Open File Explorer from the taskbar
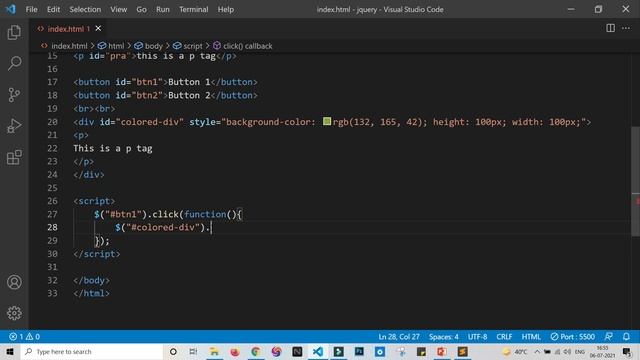 pos(214,351)
